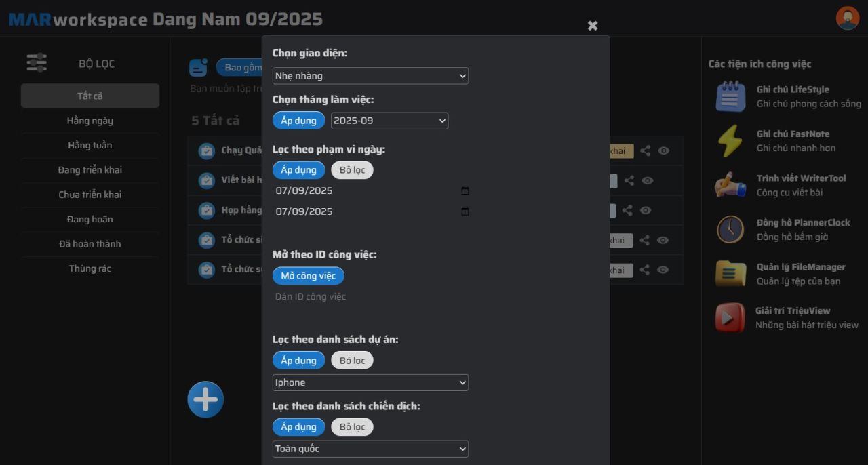Open the calendar picker for the first date
Viewport: 868px width, 465px height.
point(465,191)
